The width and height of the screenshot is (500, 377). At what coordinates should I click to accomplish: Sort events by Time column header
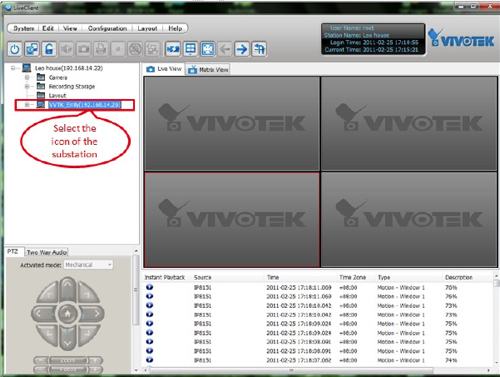pos(273,277)
